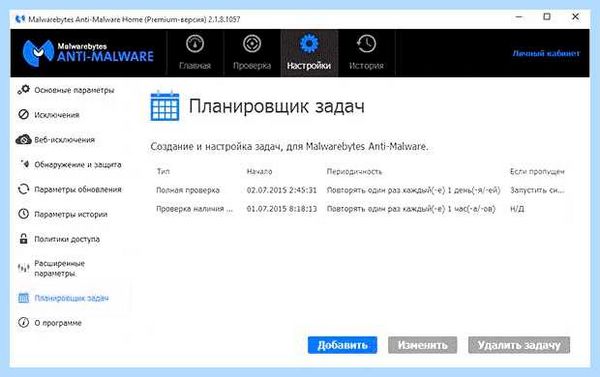Maximize the Malwarebytes window

(x=547, y=17)
